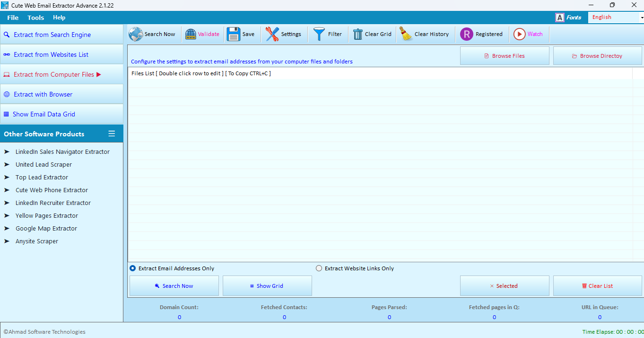Click the Validate www icon
The image size is (644, 338).
[191, 34]
